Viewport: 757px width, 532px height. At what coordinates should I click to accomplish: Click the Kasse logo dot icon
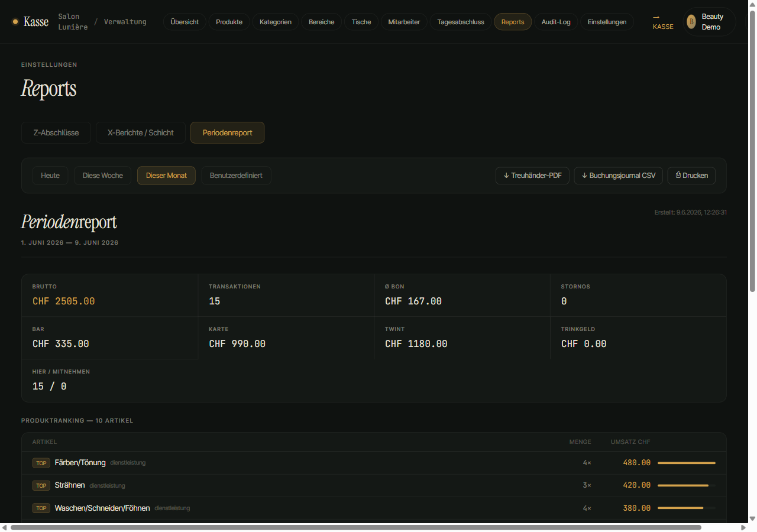click(x=15, y=22)
